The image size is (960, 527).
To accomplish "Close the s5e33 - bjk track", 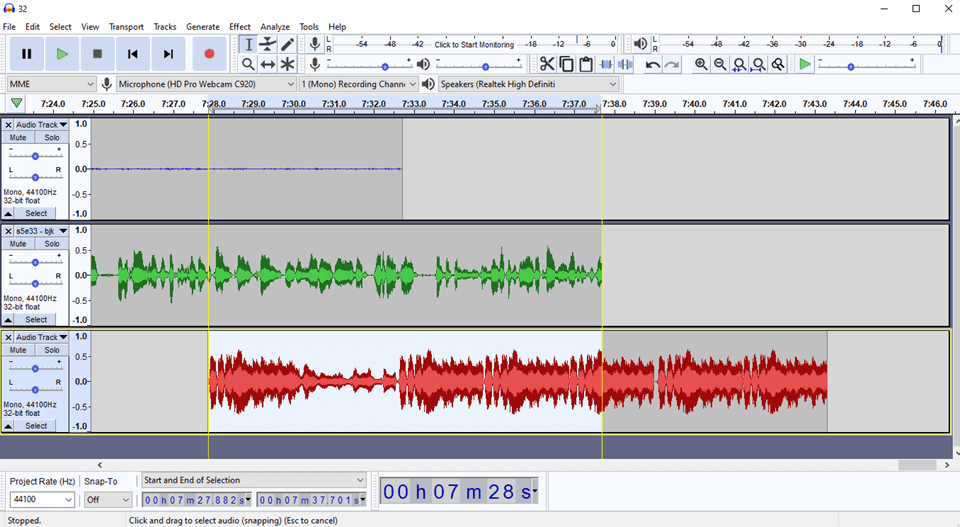I will 8,231.
